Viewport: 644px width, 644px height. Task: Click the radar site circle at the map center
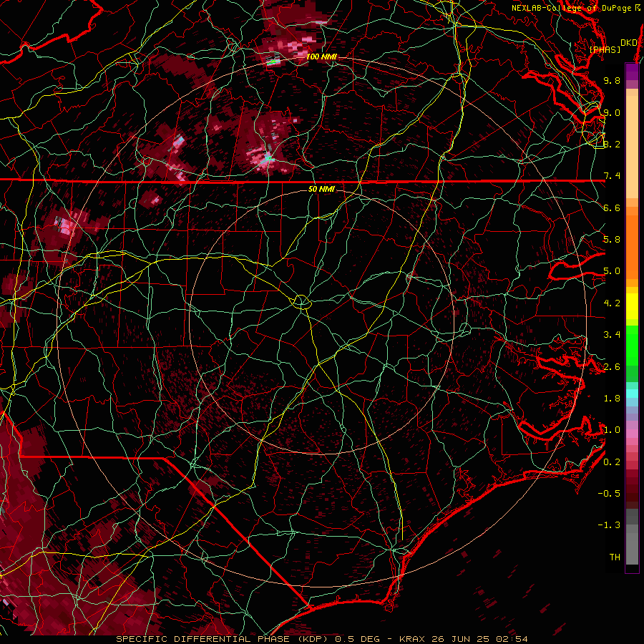(301, 301)
